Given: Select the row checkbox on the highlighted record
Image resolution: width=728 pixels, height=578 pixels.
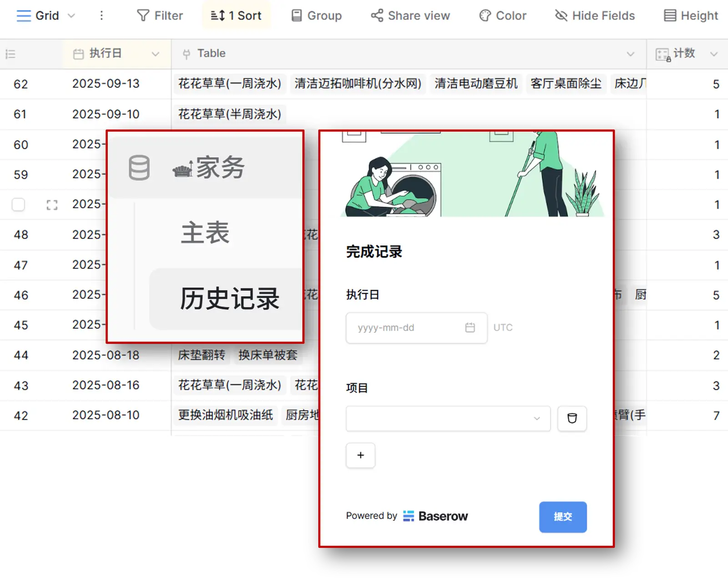Looking at the screenshot, I should click(18, 205).
